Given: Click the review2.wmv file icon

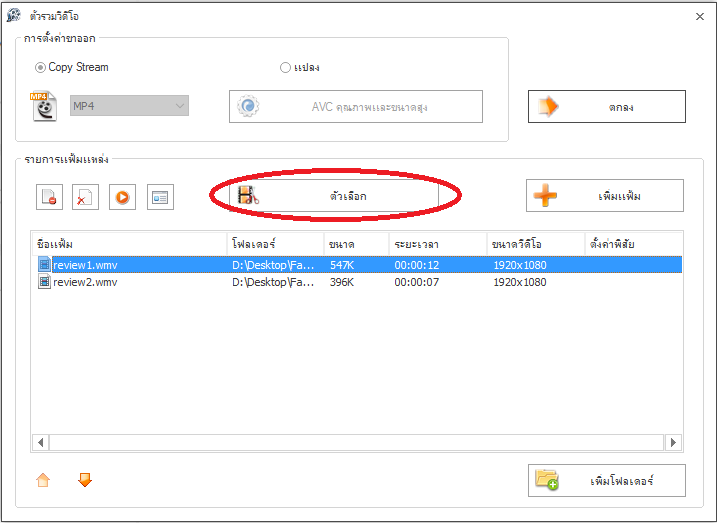Looking at the screenshot, I should pyautogui.click(x=44, y=282).
